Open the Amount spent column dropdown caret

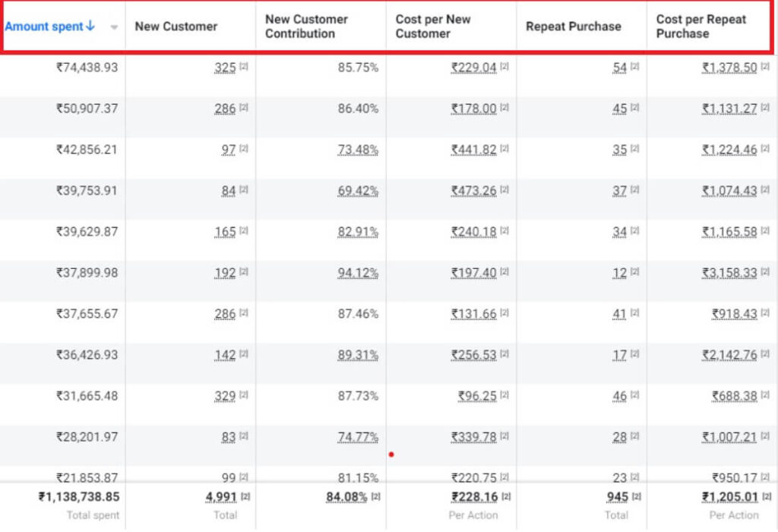point(114,27)
